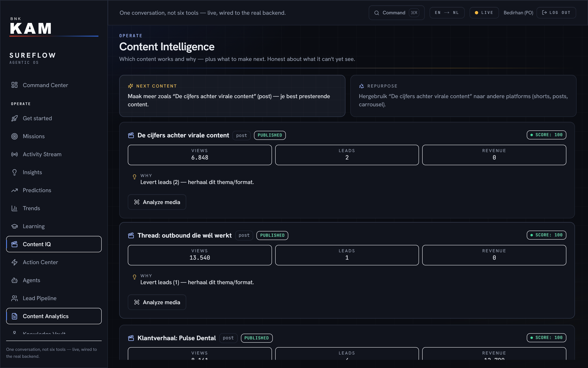Click the Learning graduation cap icon
Viewport: 588px width, 368px height.
(x=14, y=226)
